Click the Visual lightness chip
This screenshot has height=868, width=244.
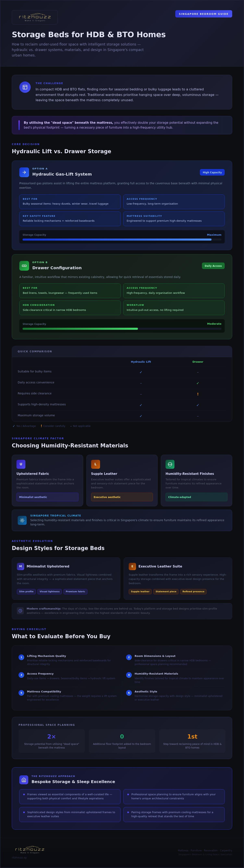tap(50, 591)
